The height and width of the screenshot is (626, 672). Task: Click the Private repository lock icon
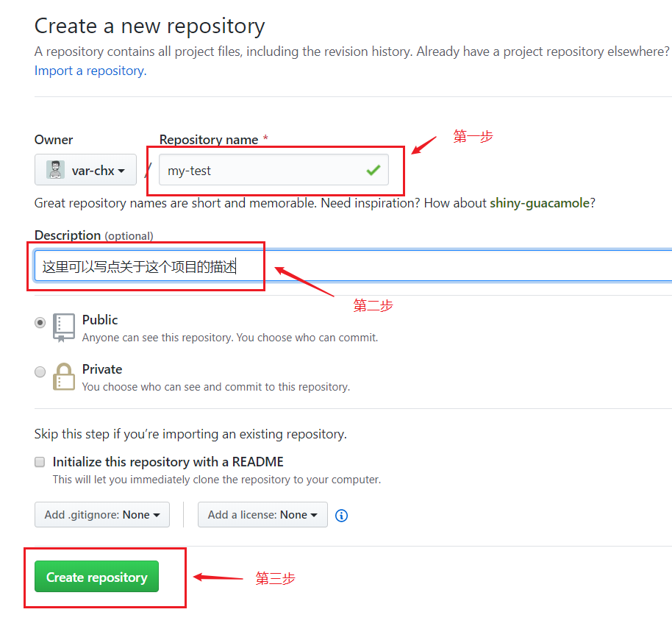click(64, 376)
